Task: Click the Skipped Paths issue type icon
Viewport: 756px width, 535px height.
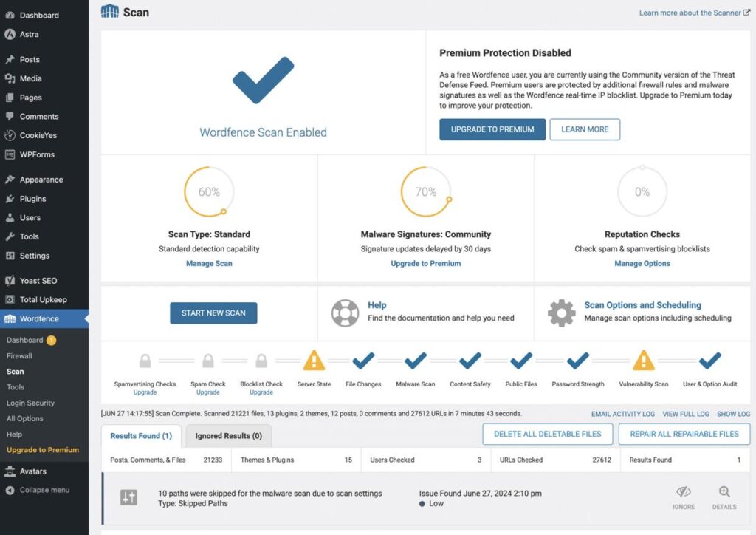Action: pyautogui.click(x=128, y=497)
